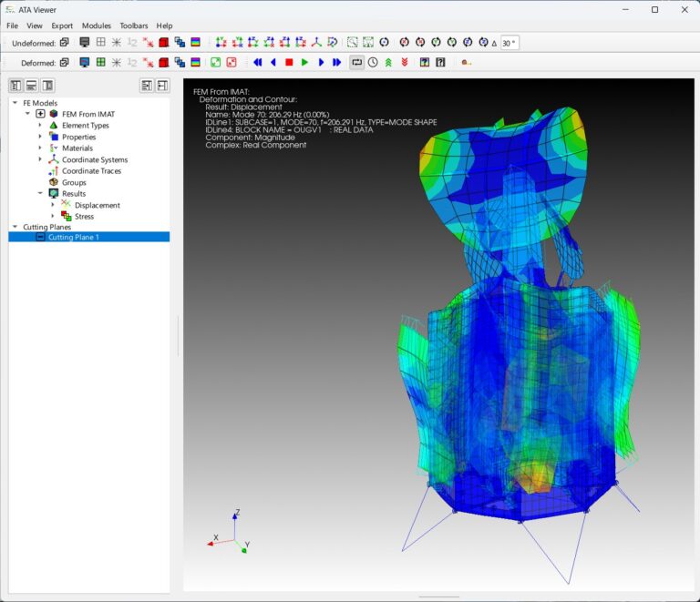Play the mode shape animation
This screenshot has width=700, height=602.
coord(305,63)
